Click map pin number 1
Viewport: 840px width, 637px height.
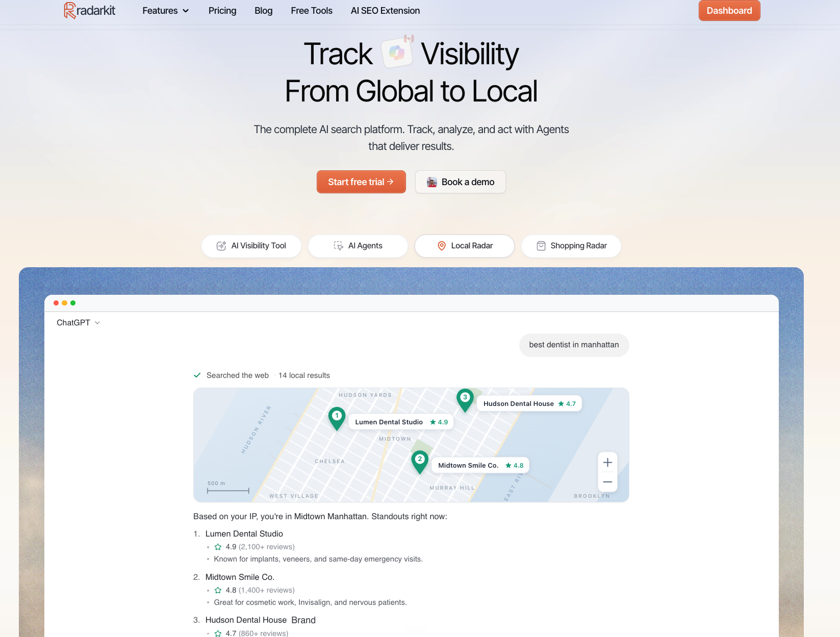tap(337, 418)
